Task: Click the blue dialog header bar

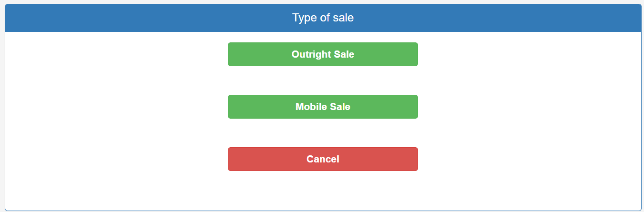Action: tap(143, 18)
